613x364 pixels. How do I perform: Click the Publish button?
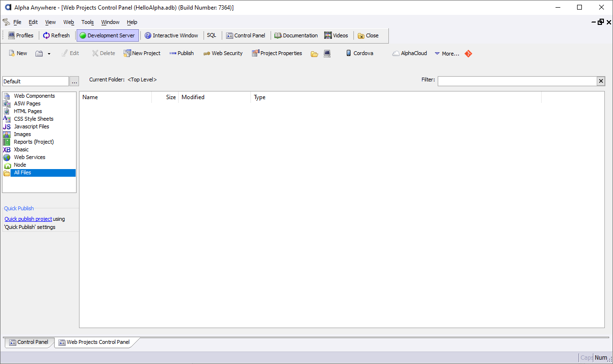(x=182, y=53)
